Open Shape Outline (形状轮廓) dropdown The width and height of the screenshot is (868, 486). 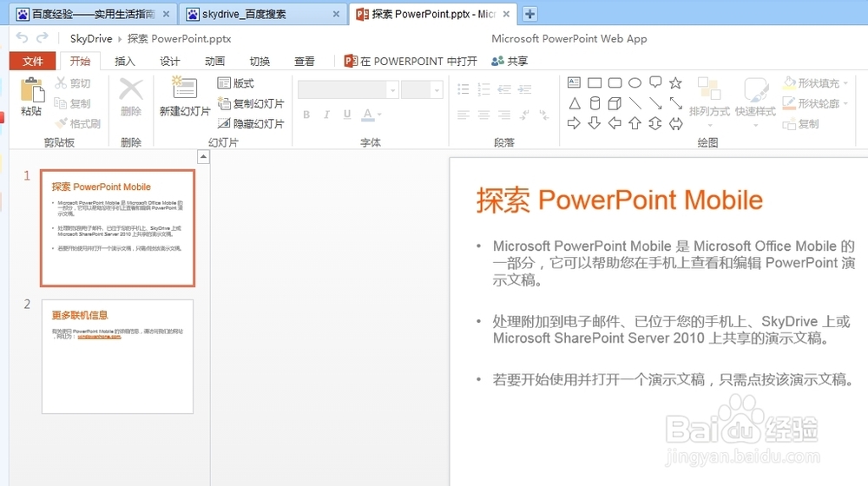[815, 103]
